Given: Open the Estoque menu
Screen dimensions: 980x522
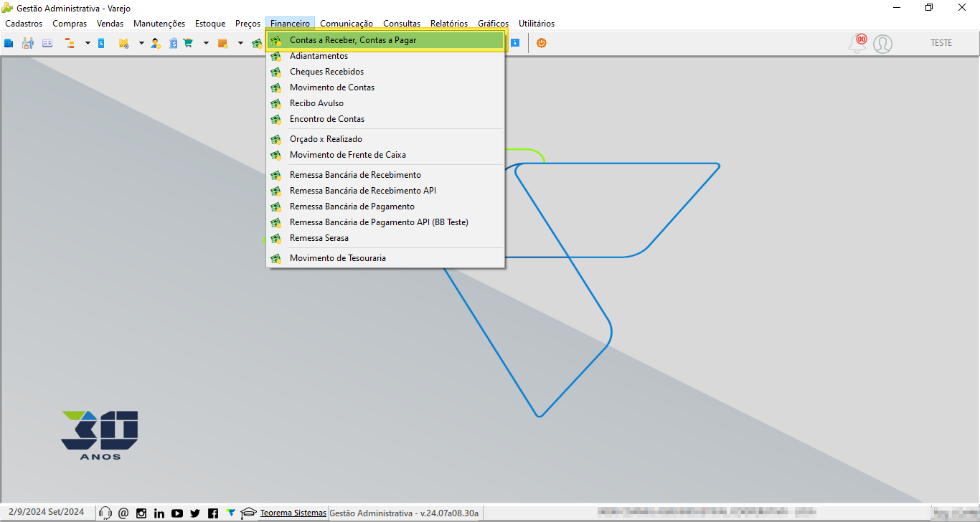Looking at the screenshot, I should point(210,24).
